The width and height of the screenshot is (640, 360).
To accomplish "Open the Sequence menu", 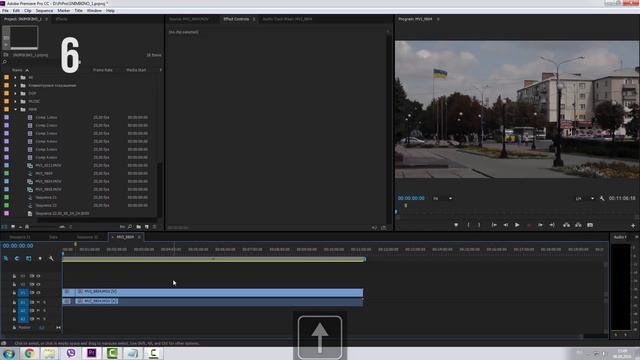I will point(44,11).
